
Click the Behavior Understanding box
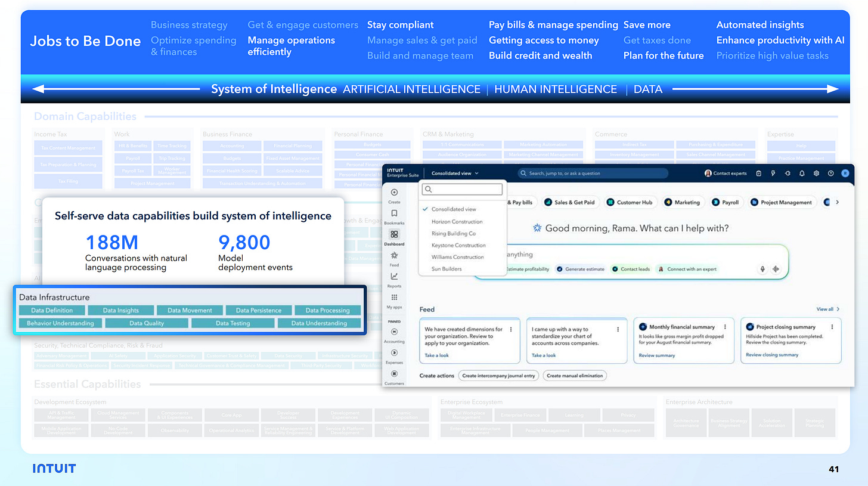tap(60, 323)
